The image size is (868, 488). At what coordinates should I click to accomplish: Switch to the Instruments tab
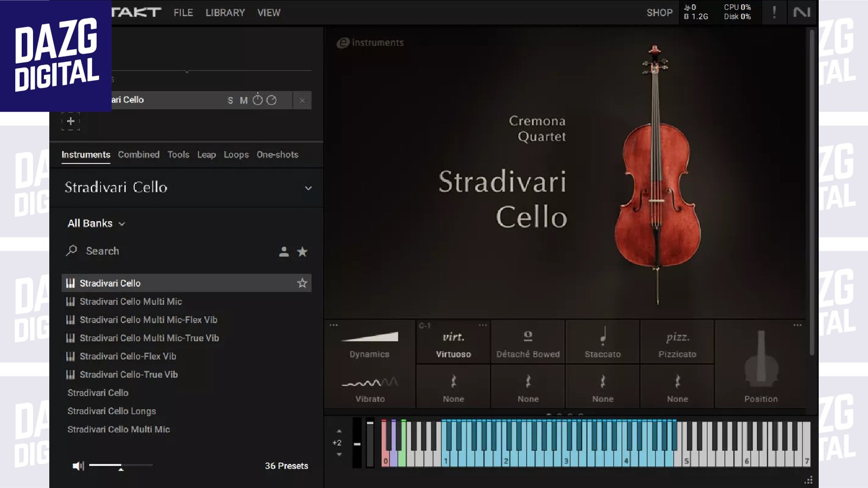coord(86,155)
